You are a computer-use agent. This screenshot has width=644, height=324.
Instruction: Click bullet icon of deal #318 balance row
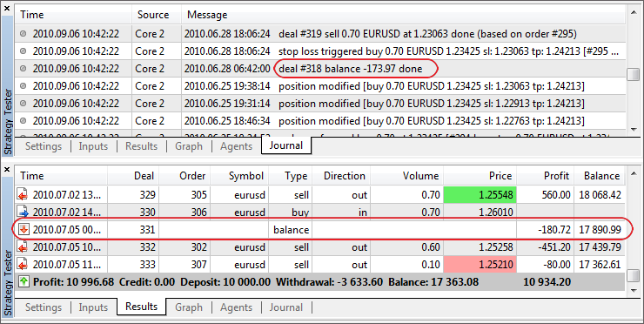point(23,68)
